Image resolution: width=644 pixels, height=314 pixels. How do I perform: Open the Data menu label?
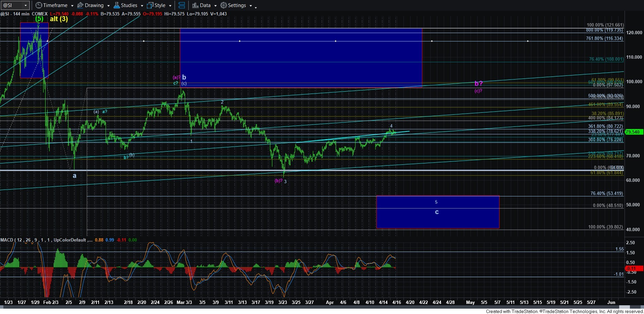pos(205,5)
